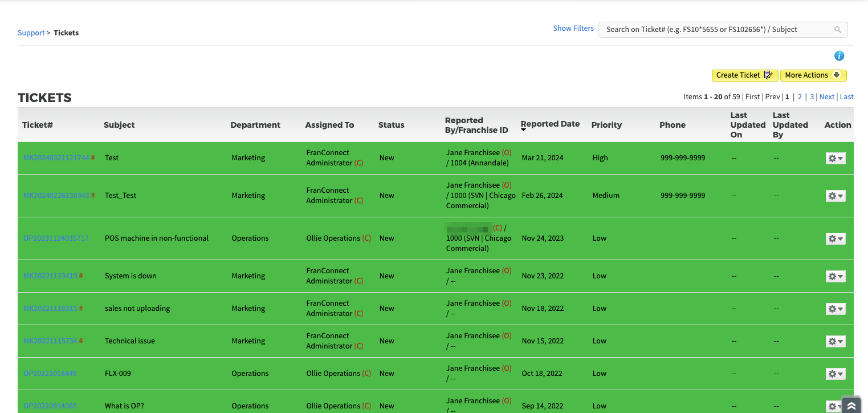Screen dimensions: 868x413
Task: Open action gear for FLX-009 ticket
Action: [x=836, y=374]
